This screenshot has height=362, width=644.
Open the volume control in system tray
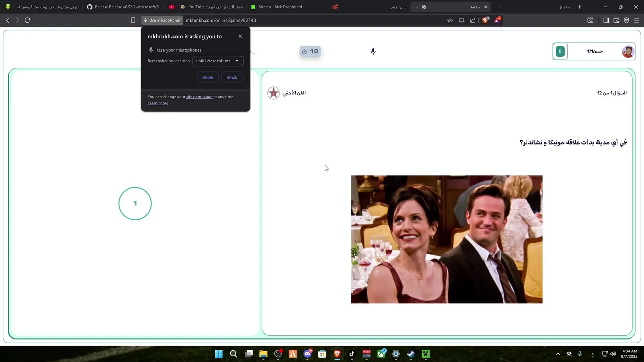[x=613, y=354]
